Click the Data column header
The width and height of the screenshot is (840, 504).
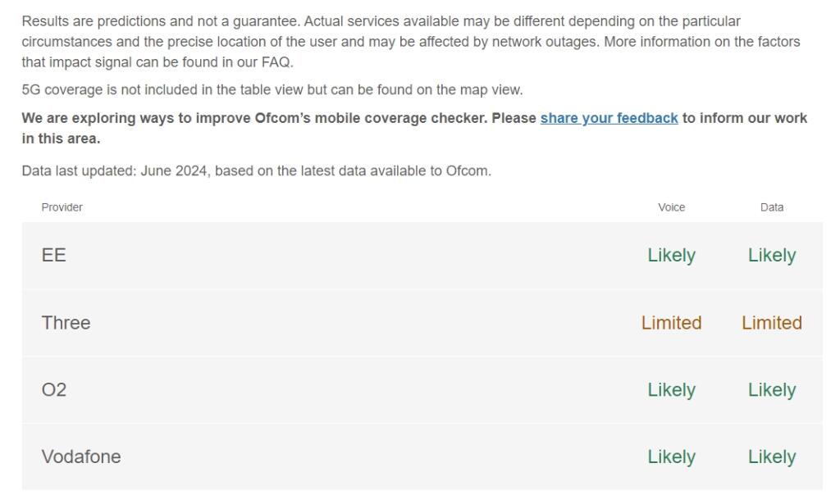[771, 207]
